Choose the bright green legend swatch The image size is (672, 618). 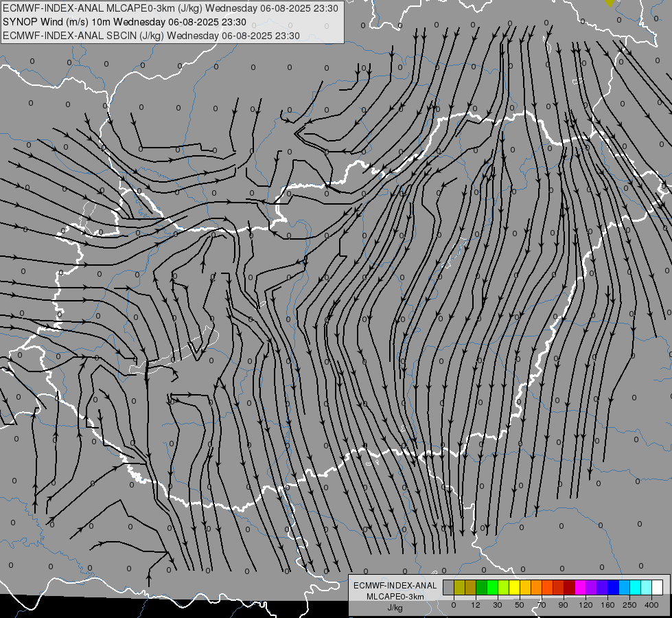point(492,587)
